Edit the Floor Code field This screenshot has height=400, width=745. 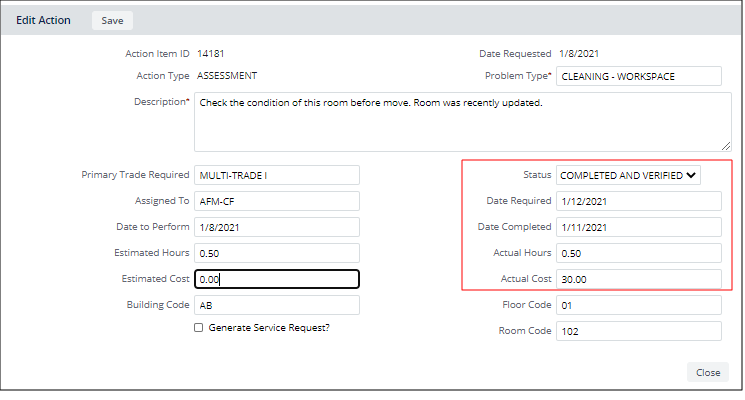click(x=638, y=305)
